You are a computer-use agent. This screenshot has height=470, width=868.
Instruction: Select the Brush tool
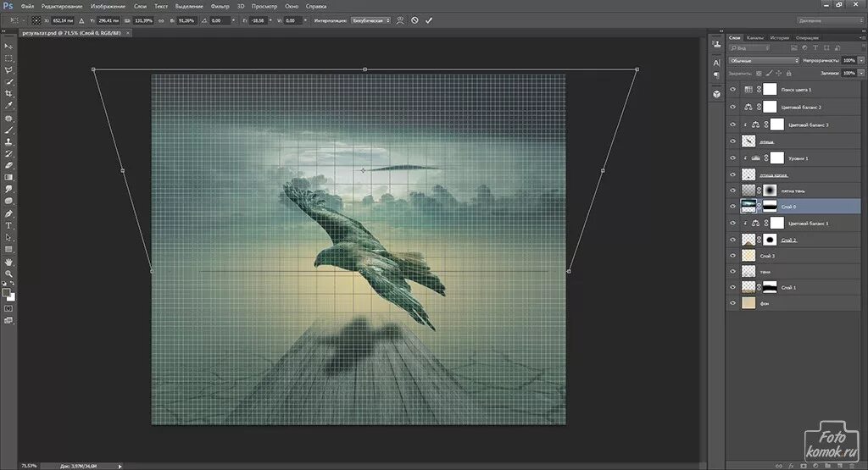tap(8, 130)
